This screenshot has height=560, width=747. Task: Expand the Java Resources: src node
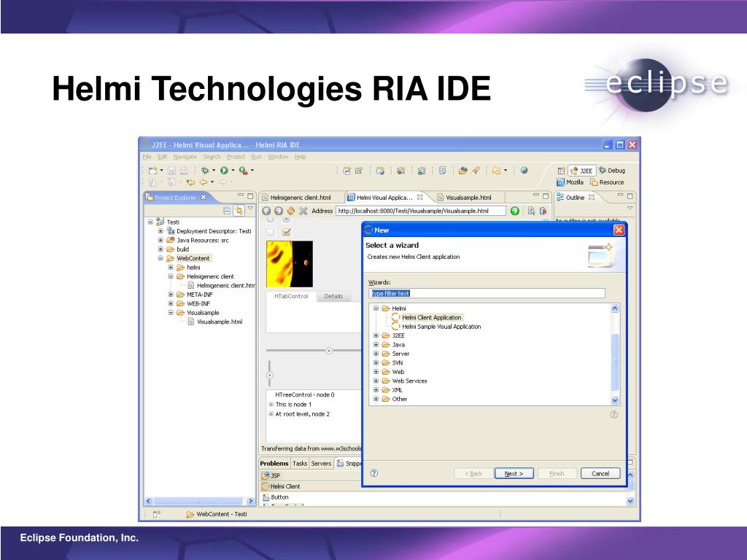tap(160, 240)
